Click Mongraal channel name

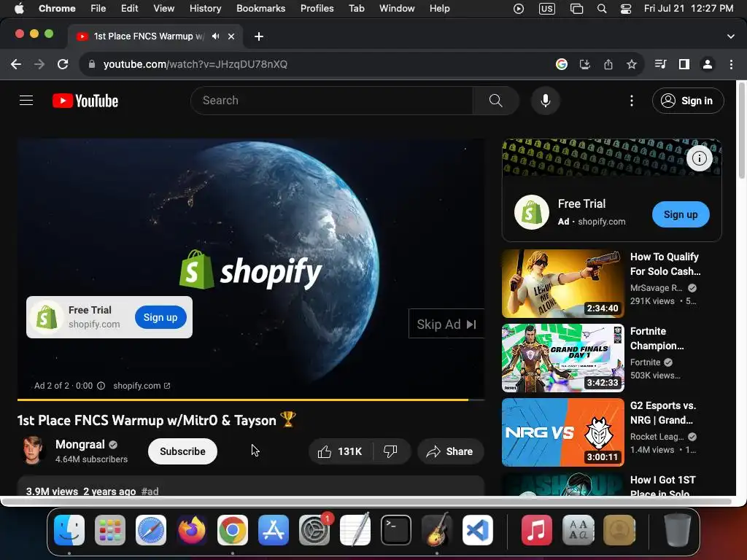click(80, 444)
